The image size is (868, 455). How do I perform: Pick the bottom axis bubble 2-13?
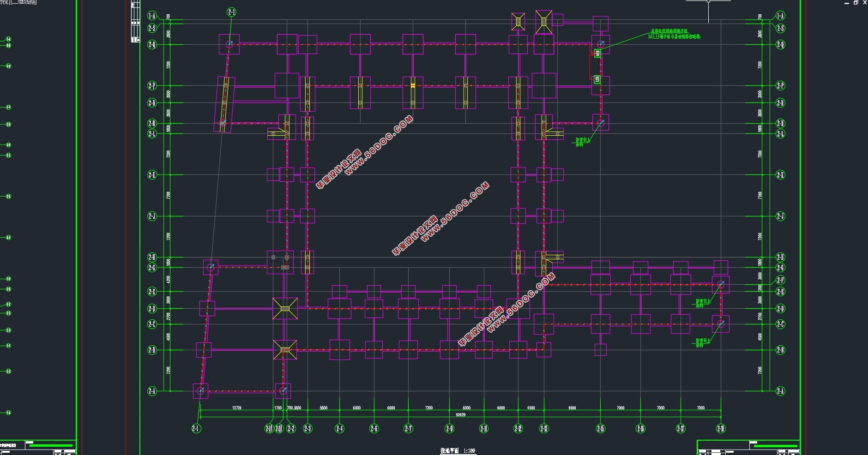[544, 429]
